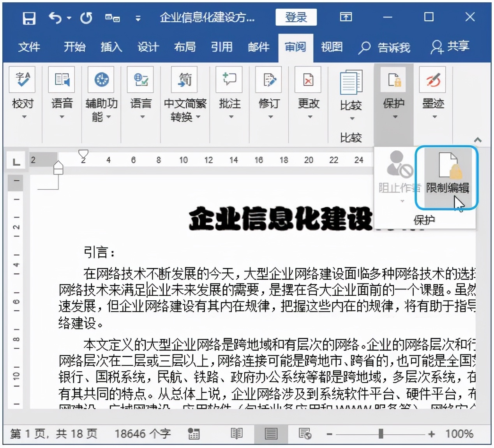
Task: Click the Undo icon
Action: pos(55,17)
